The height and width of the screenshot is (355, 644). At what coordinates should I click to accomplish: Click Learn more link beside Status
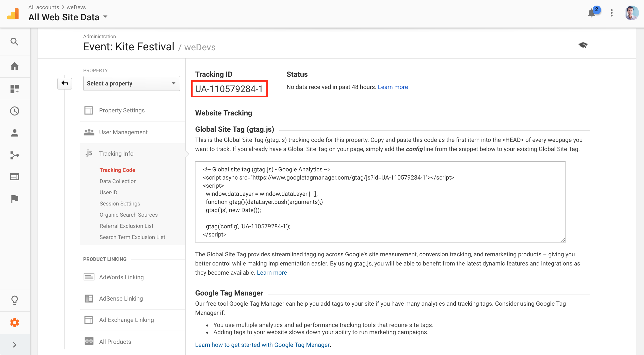[393, 87]
